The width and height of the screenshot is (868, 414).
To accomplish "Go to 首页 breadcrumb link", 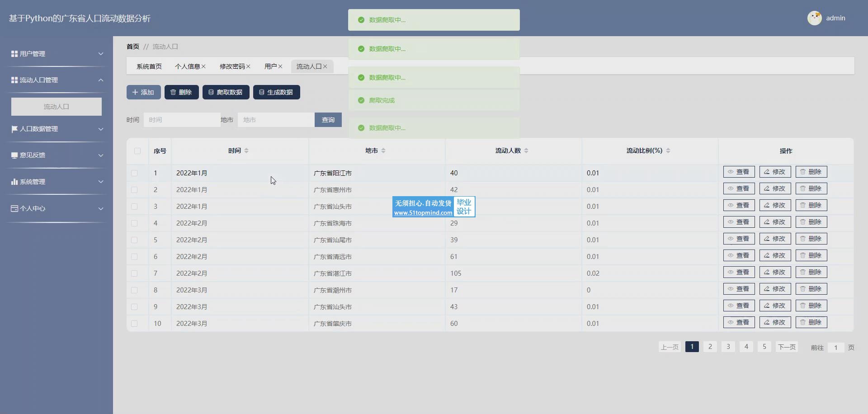I will 133,47.
